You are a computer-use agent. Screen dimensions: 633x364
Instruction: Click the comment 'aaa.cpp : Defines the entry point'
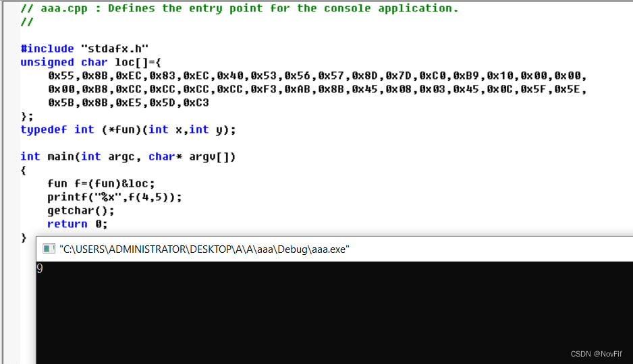pyautogui.click(x=152, y=8)
